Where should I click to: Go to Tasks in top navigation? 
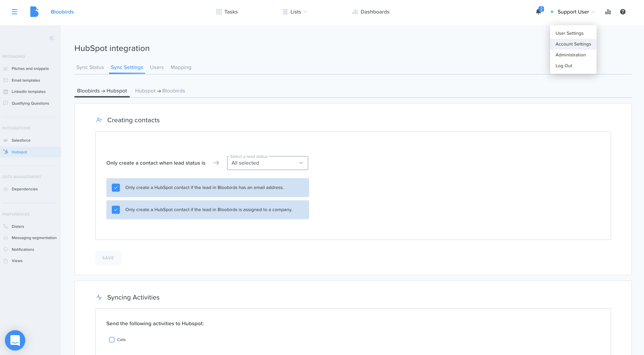(x=227, y=12)
